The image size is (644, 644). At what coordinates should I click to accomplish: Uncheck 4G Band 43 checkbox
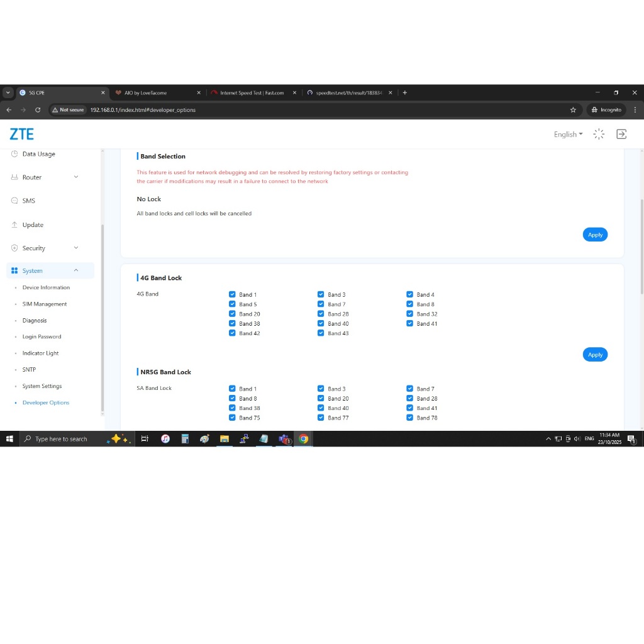[x=321, y=333]
